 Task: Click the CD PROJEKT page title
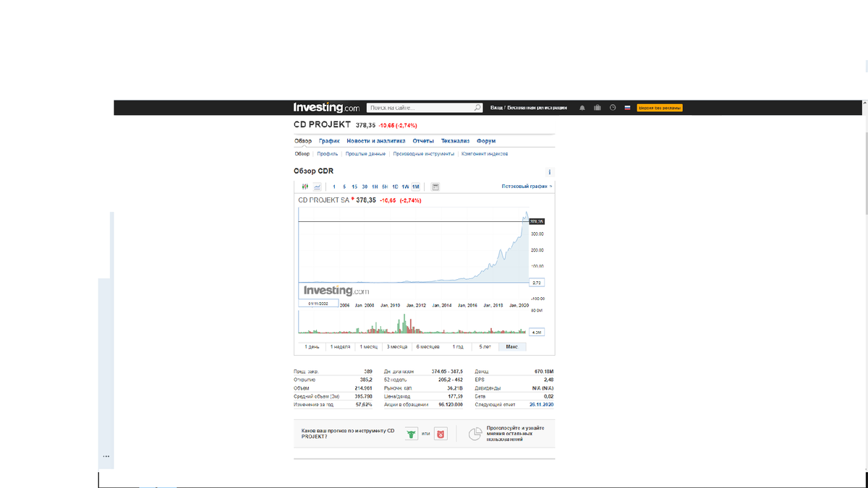(x=322, y=125)
